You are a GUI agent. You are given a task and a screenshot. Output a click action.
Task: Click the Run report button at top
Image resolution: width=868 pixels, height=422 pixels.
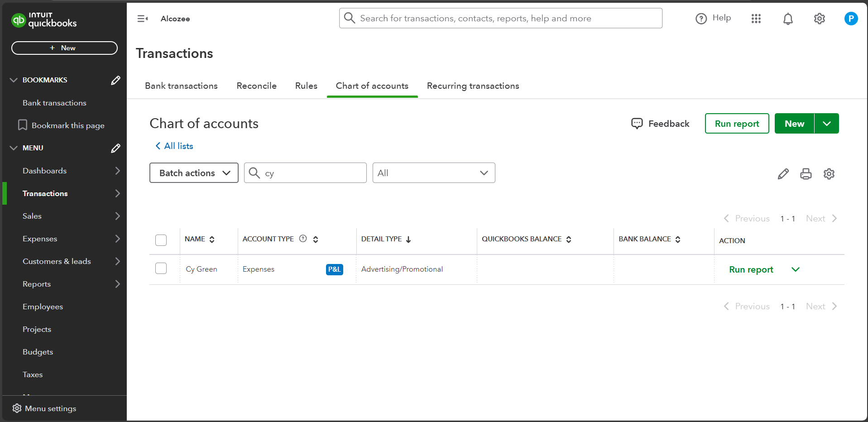click(737, 124)
